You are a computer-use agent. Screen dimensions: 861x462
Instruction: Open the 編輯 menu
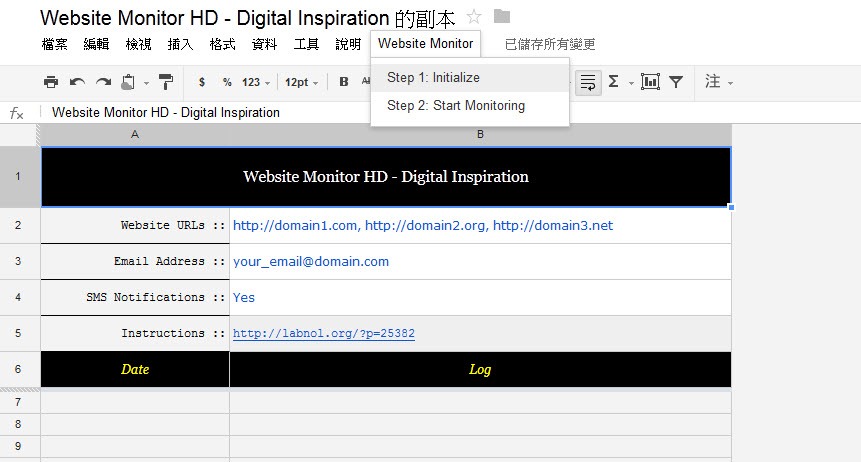tap(96, 44)
